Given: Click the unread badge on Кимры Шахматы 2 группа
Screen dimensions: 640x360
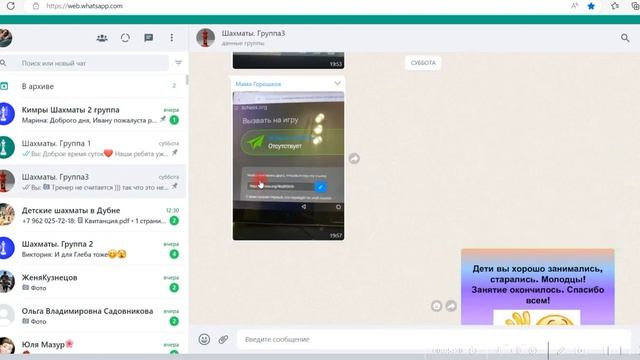Looking at the screenshot, I should [x=174, y=120].
